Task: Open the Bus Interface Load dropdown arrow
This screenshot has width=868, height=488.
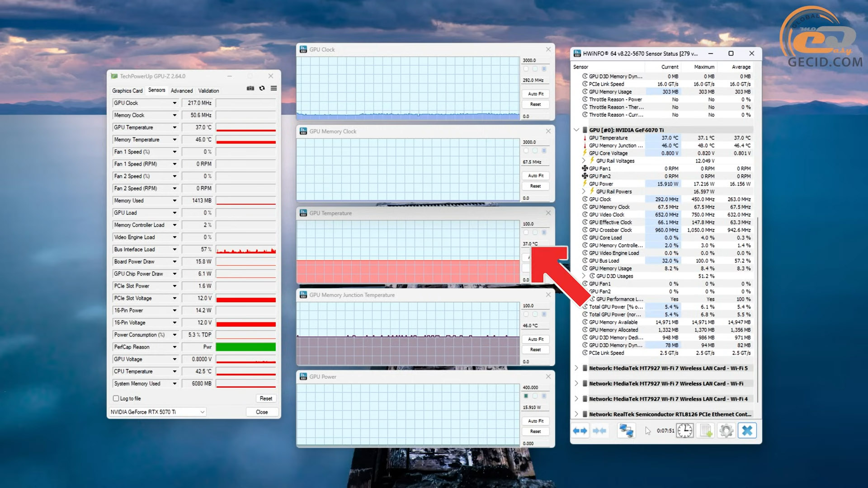Action: [175, 249]
